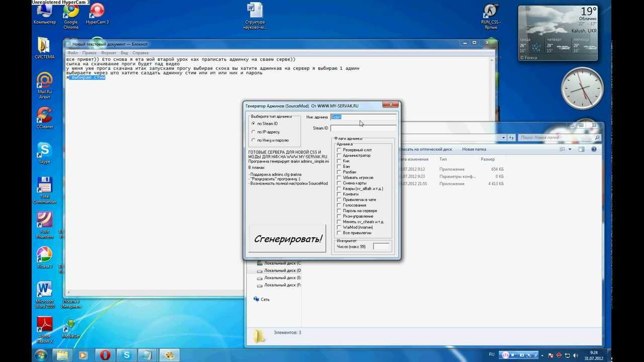Image resolution: width=644 pixels, height=362 pixels.
Task: Enable the 'Пароль на сервере' checkbox
Action: tap(339, 211)
